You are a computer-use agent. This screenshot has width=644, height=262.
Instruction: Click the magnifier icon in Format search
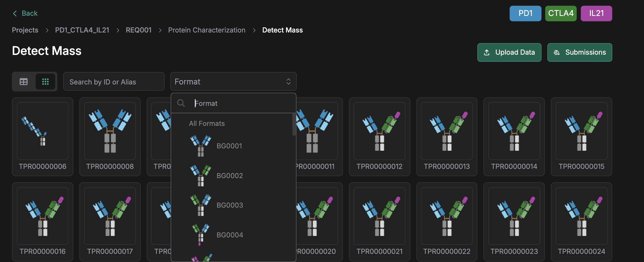[181, 103]
